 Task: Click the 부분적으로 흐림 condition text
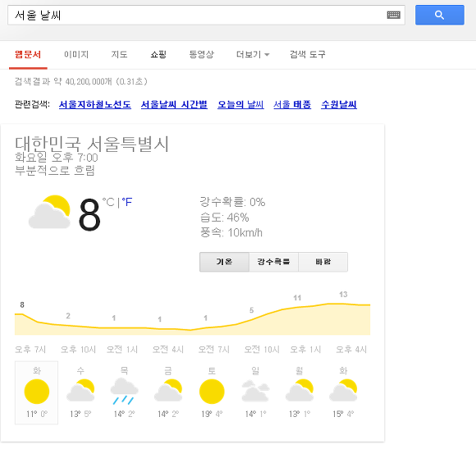(x=55, y=170)
